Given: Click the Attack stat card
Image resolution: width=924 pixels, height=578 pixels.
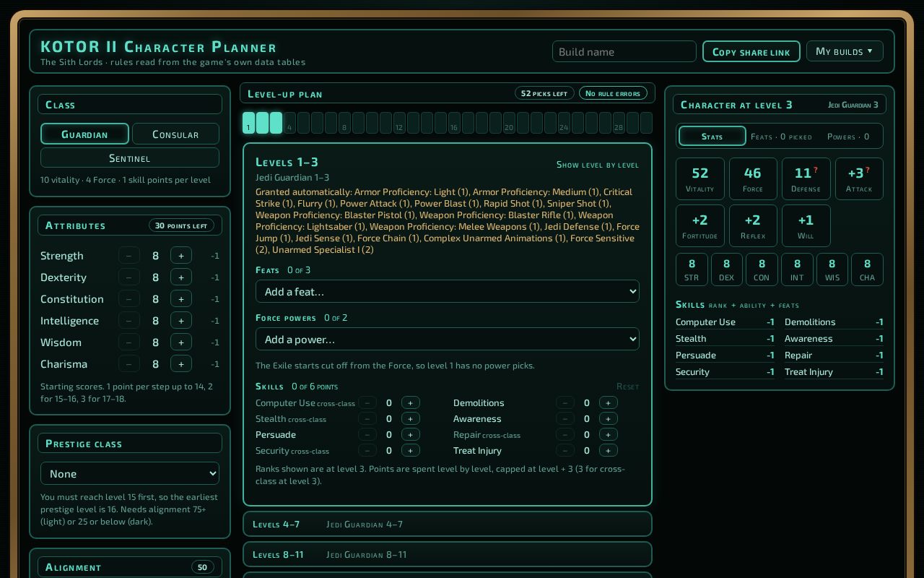Looking at the screenshot, I should 859,178.
